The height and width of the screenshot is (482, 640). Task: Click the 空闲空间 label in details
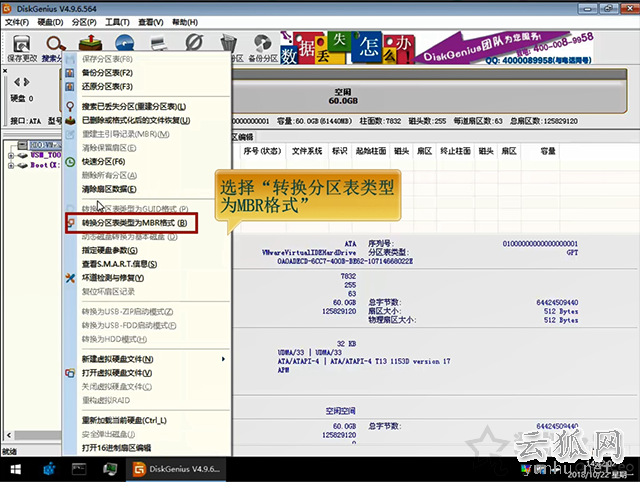point(340,411)
